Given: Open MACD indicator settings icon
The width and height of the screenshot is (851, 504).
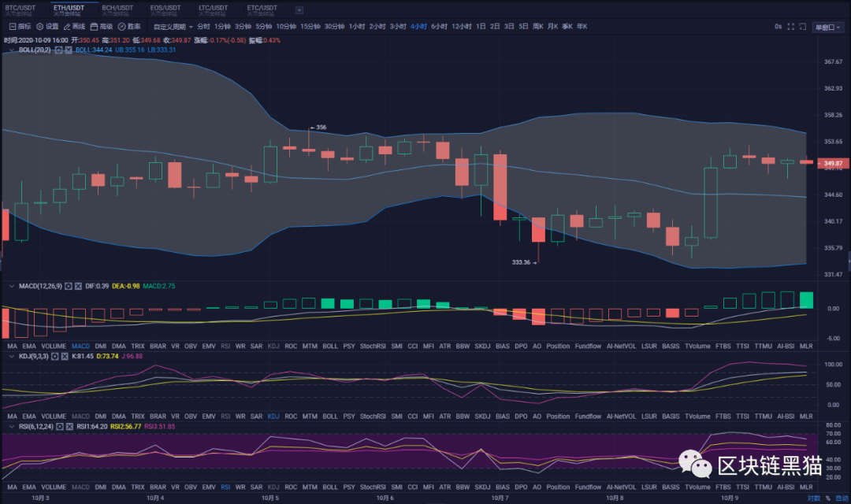Looking at the screenshot, I should pyautogui.click(x=69, y=286).
